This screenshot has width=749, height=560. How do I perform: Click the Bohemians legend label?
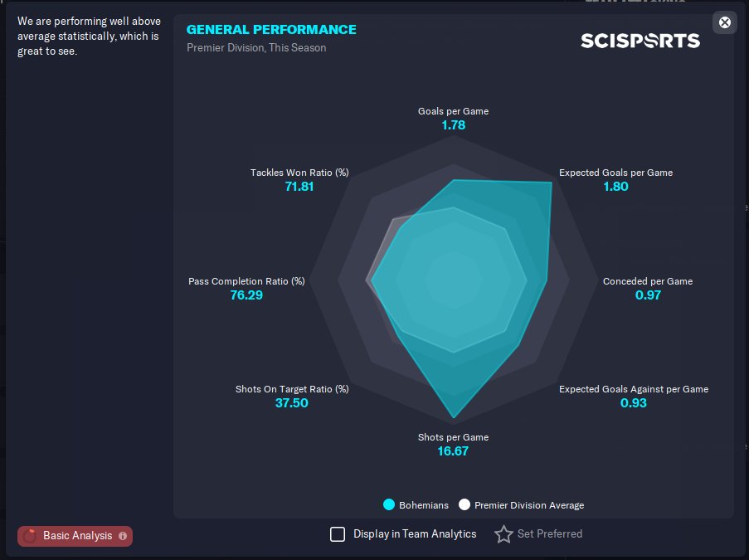click(424, 505)
